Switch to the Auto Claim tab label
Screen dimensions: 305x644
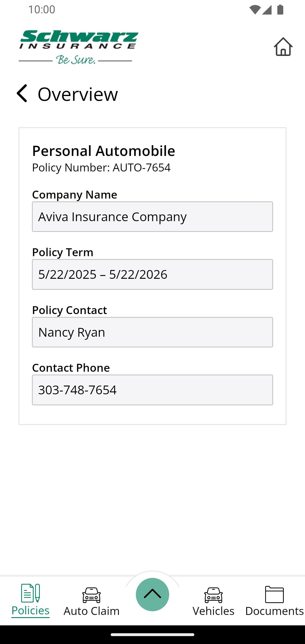91,611
